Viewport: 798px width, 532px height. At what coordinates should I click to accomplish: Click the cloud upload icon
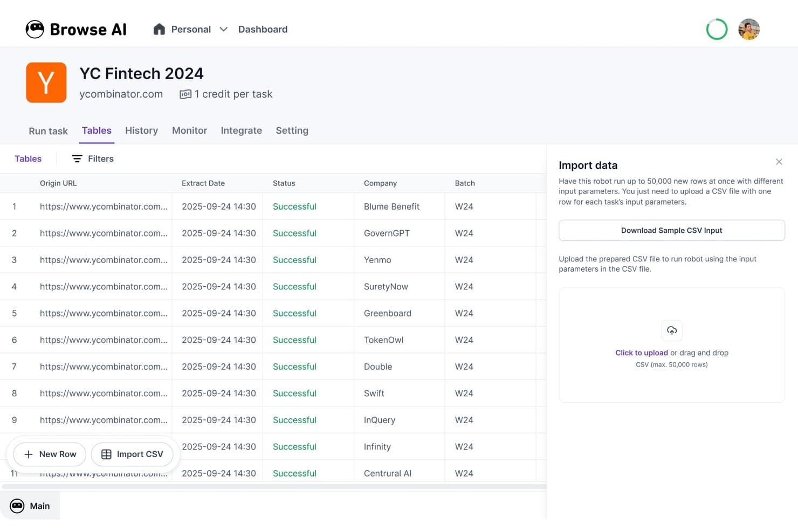pyautogui.click(x=672, y=330)
